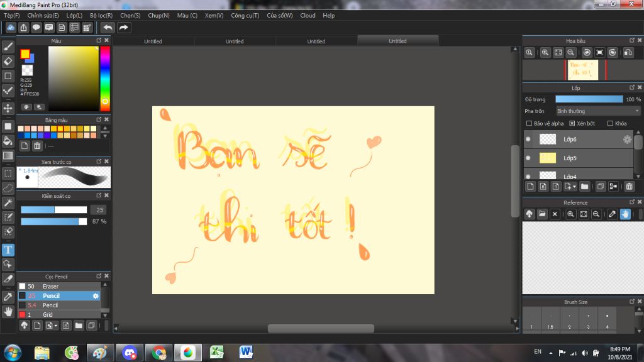Screen dimensions: 644x362
Task: Select the Brush tool in the left toolbar
Action: [x=8, y=47]
